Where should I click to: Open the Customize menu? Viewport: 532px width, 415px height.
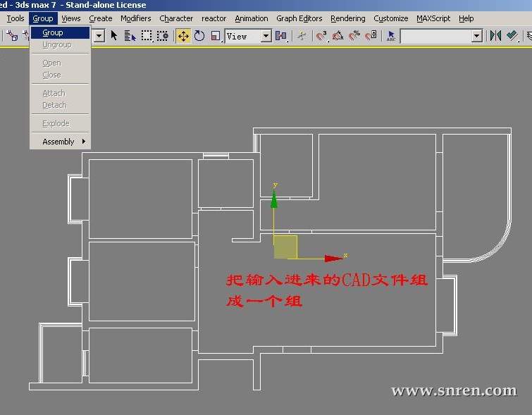tap(391, 18)
